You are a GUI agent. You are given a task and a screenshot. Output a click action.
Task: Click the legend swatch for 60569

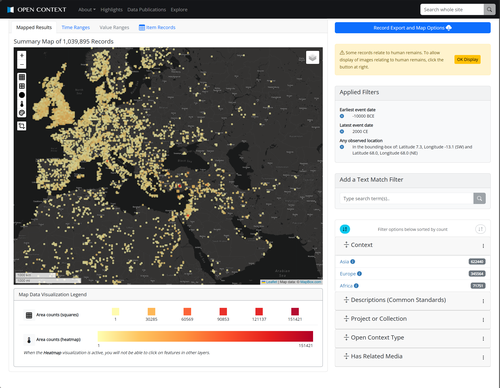tap(187, 312)
